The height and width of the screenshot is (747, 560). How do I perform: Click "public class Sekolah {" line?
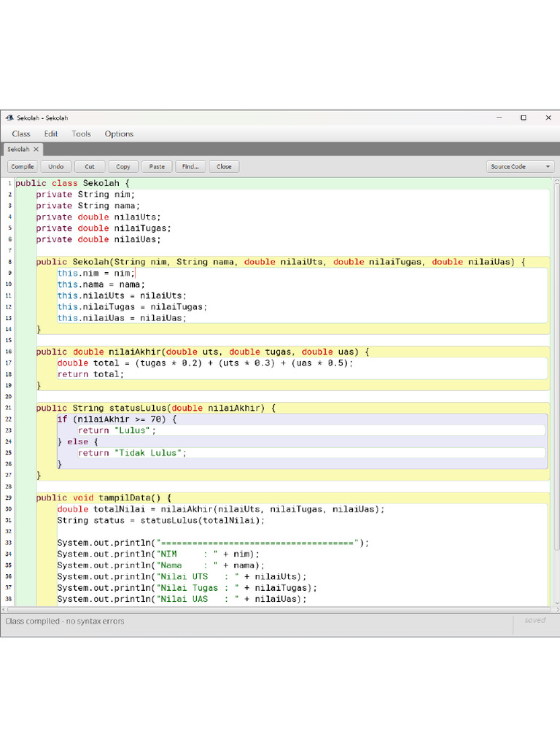click(72, 183)
